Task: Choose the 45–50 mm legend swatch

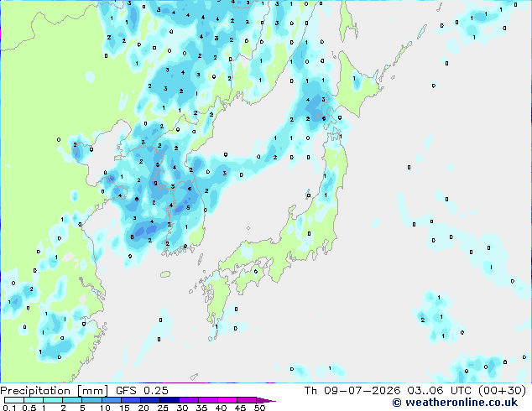Action: (x=247, y=400)
